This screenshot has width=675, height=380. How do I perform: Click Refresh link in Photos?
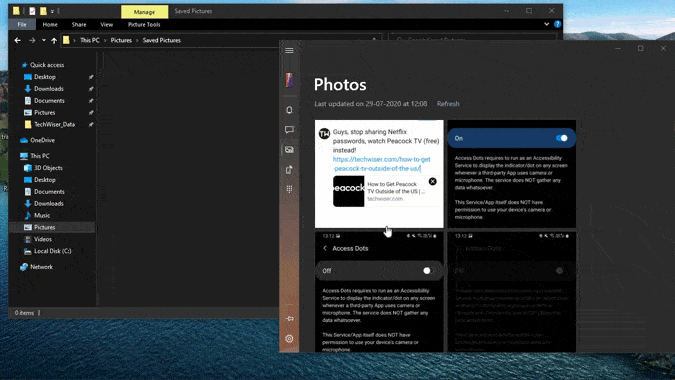(x=448, y=104)
